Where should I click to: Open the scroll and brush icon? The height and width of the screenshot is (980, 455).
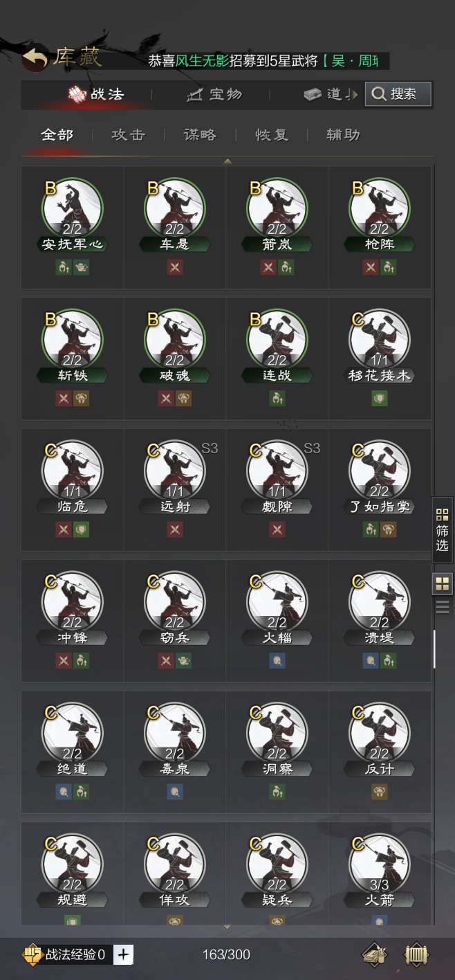click(x=375, y=954)
